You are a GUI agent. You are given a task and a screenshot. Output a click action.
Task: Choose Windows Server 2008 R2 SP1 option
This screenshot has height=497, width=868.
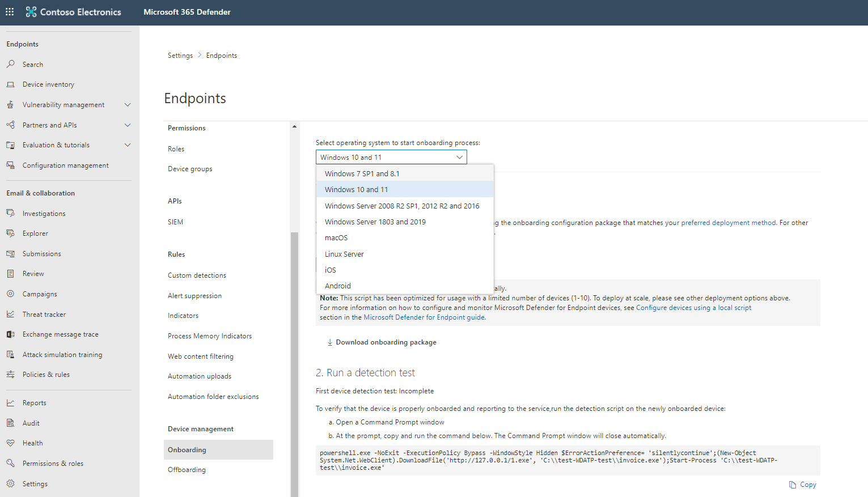[x=405, y=206]
